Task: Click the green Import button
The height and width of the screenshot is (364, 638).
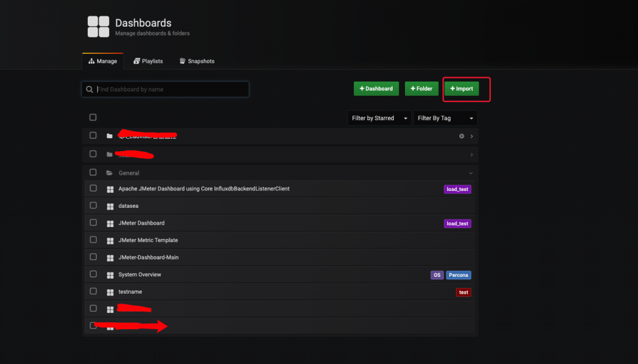Action: pos(462,89)
